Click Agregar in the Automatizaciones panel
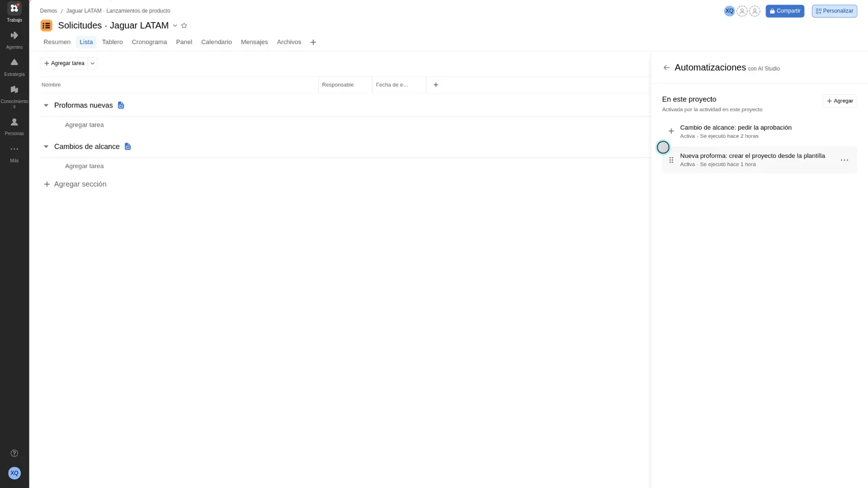868x488 pixels. pos(840,101)
